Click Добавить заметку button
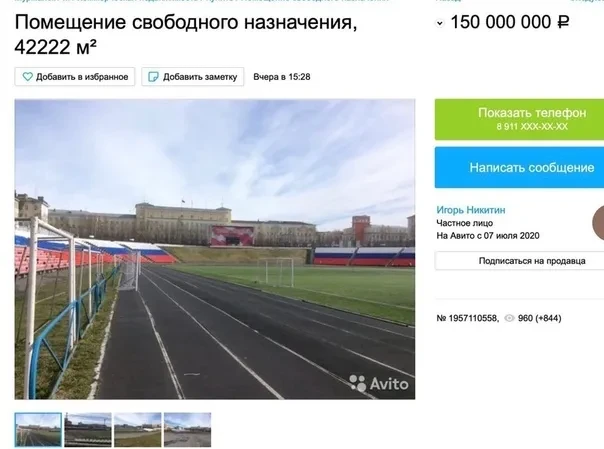Viewport: 604px width, 449px height. click(x=193, y=77)
